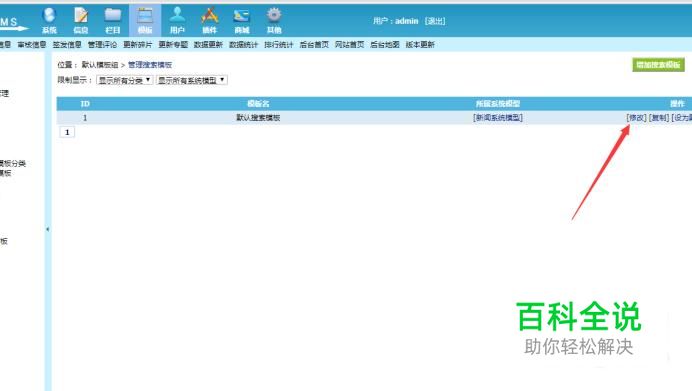Go to 后台首页 admin home
This screenshot has width=692, height=391.
click(314, 45)
